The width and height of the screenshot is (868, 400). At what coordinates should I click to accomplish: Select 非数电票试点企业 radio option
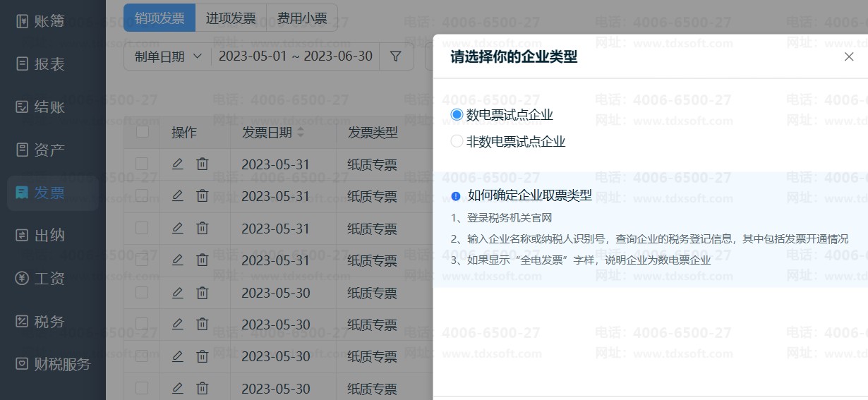pos(457,141)
